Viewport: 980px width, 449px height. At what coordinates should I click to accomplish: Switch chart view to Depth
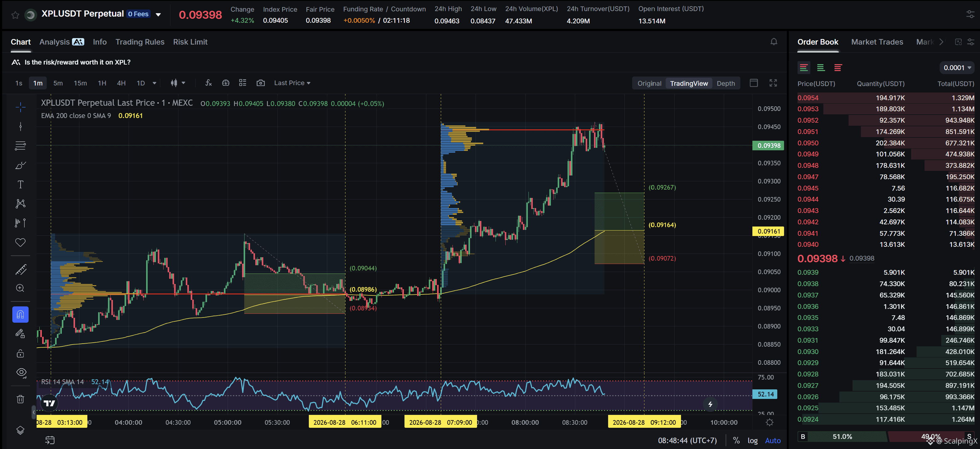coord(726,83)
